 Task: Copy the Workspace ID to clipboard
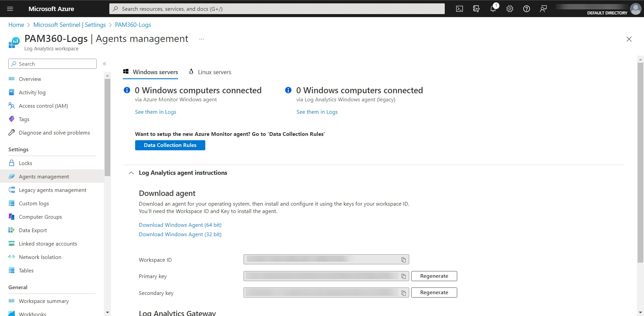(x=404, y=260)
